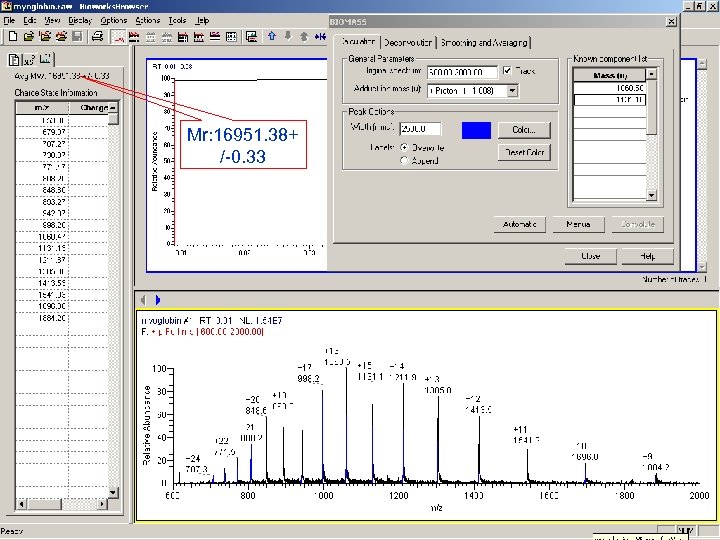Viewport: 720px width, 540px height.
Task: Click the Print toolbar icon
Action: pyautogui.click(x=97, y=37)
